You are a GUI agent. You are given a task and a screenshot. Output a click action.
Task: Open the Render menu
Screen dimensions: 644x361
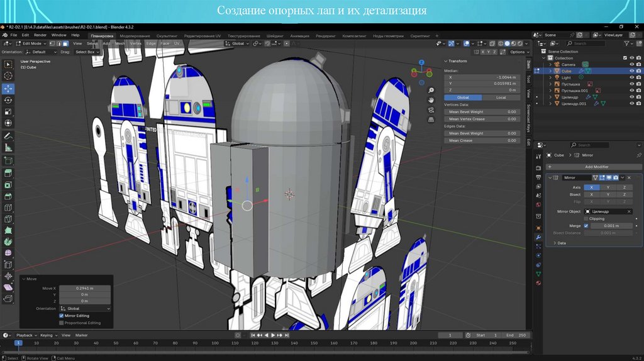click(40, 35)
